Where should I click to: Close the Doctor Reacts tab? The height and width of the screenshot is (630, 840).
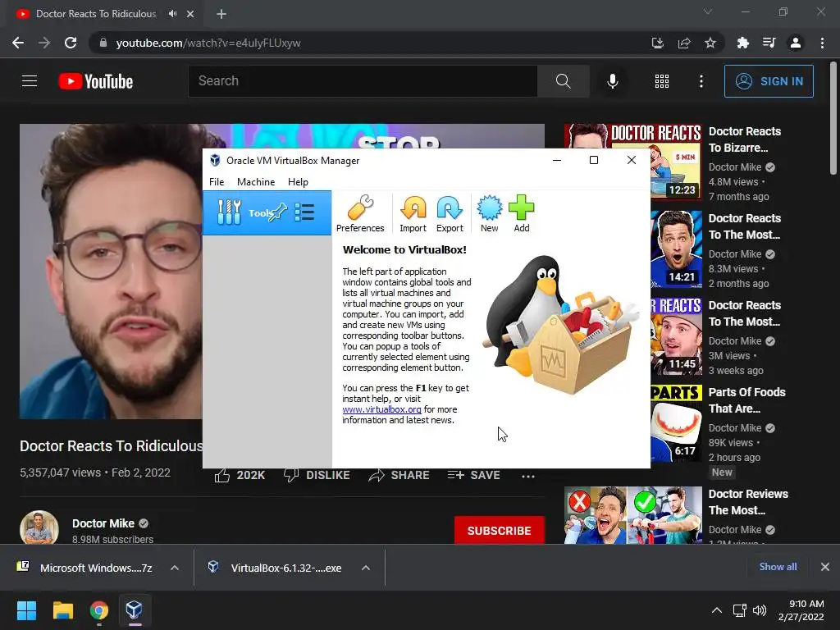[x=190, y=14]
